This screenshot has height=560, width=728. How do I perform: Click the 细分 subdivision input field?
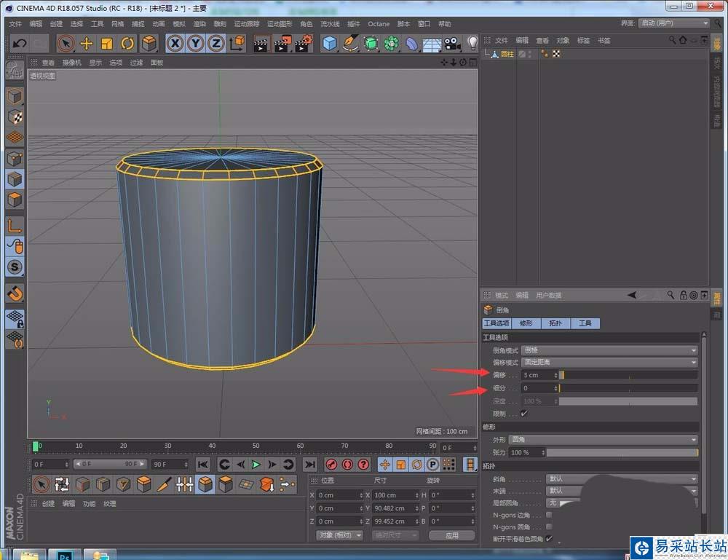[539, 388]
